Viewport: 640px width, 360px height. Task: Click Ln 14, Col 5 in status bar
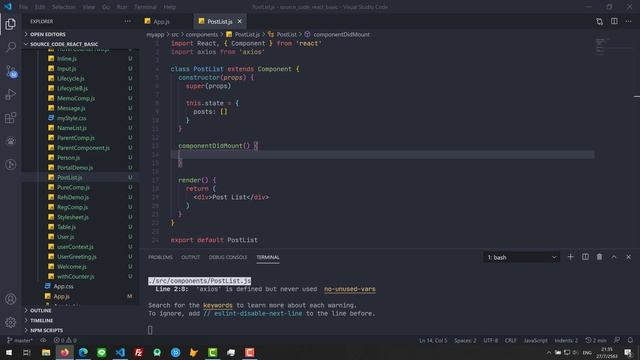click(433, 340)
